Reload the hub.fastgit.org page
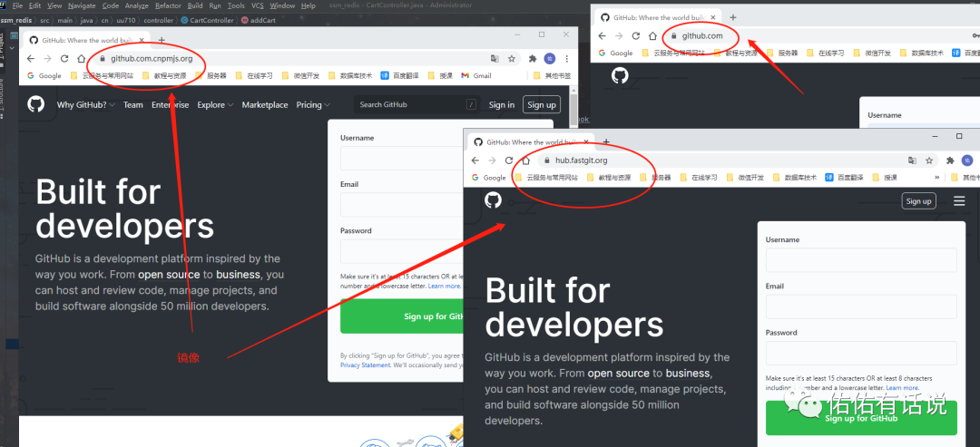This screenshot has width=980, height=447. pyautogui.click(x=509, y=160)
